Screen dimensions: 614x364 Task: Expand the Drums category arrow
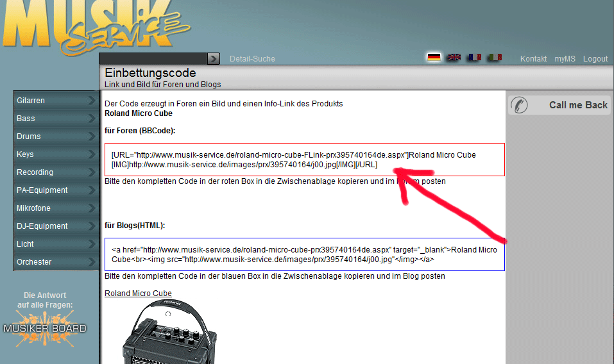[x=91, y=136]
